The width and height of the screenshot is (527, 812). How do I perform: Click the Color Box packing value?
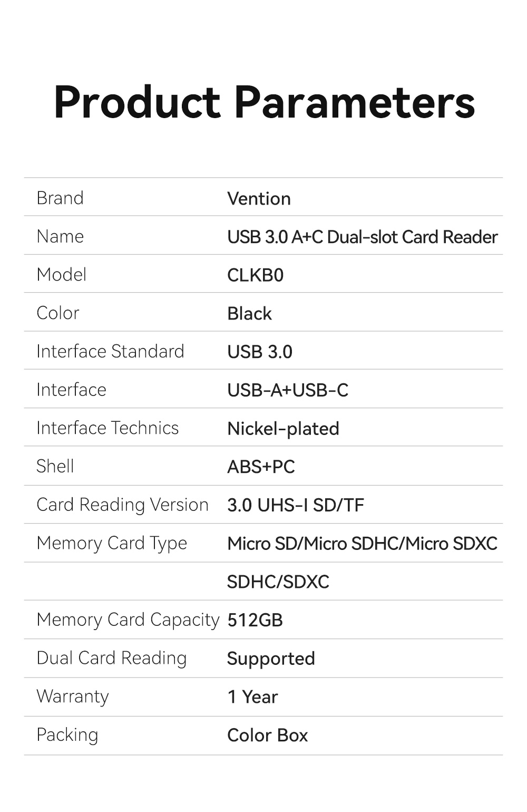[x=267, y=736]
